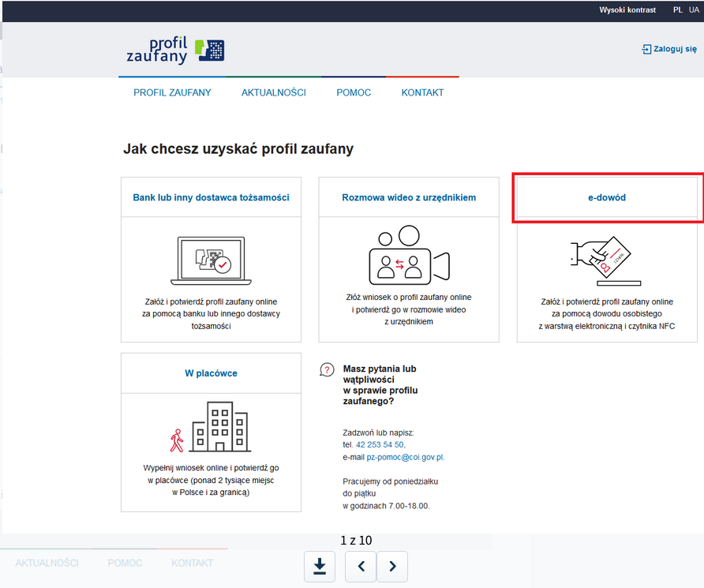Image resolution: width=704 pixels, height=588 pixels.
Task: Click the download button in viewer bar
Action: [319, 567]
